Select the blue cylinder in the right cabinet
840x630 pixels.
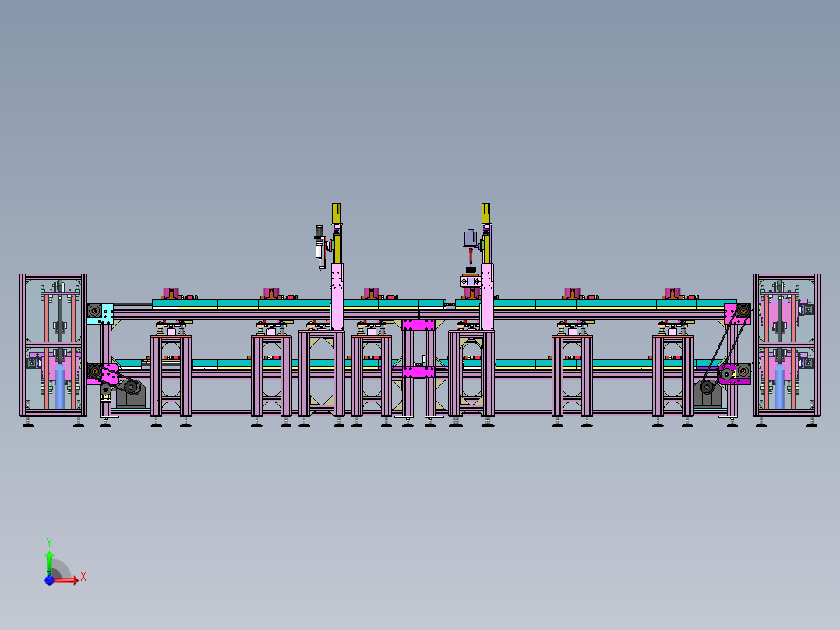(780, 387)
